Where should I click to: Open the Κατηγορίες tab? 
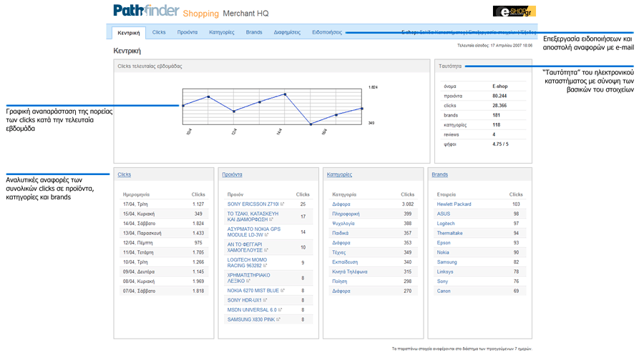(x=222, y=32)
